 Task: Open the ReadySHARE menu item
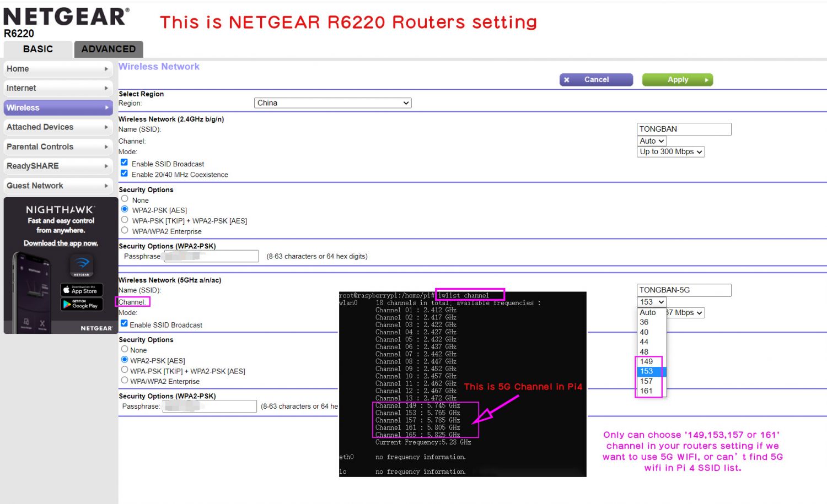(58, 166)
